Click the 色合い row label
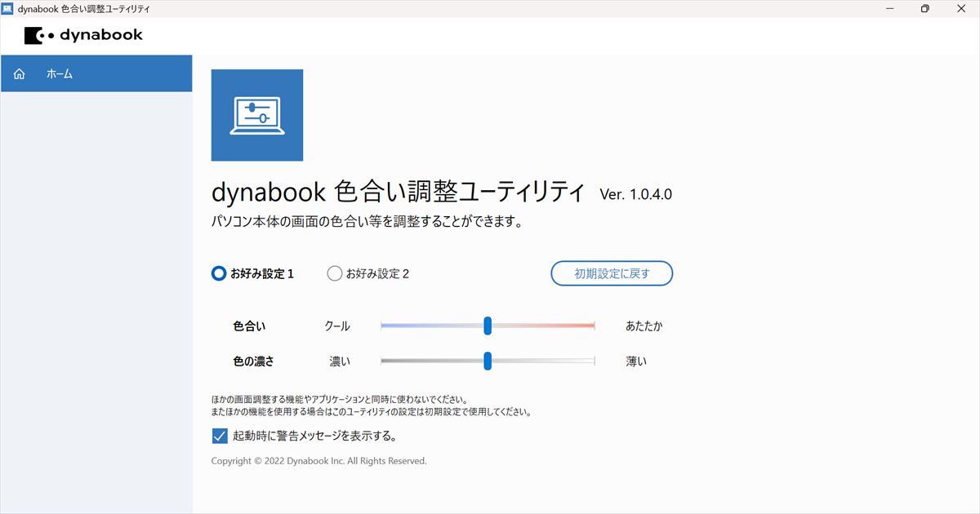980x514 pixels. (x=249, y=326)
